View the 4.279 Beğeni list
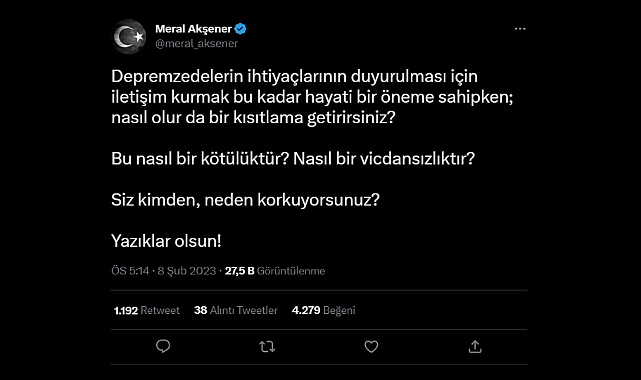The image size is (641, 380). pos(323,311)
